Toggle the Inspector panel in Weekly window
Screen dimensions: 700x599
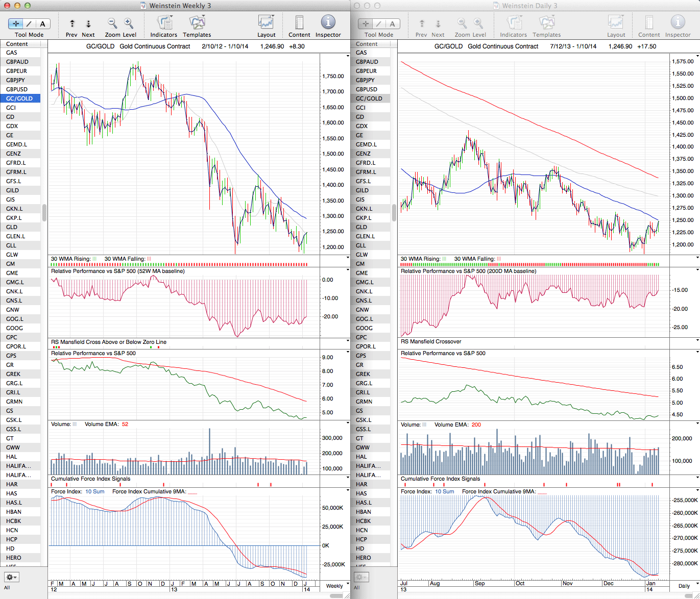pyautogui.click(x=328, y=23)
